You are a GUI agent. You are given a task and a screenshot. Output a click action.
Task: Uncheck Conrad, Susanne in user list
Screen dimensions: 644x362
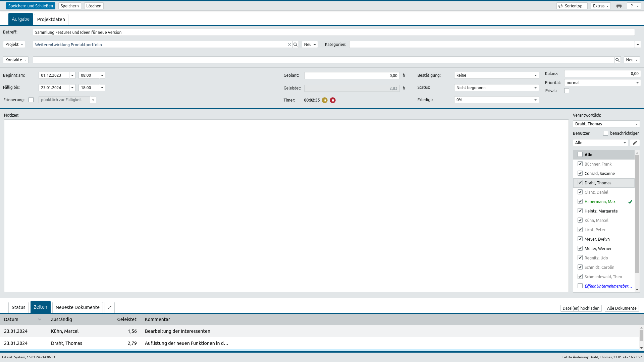(580, 173)
